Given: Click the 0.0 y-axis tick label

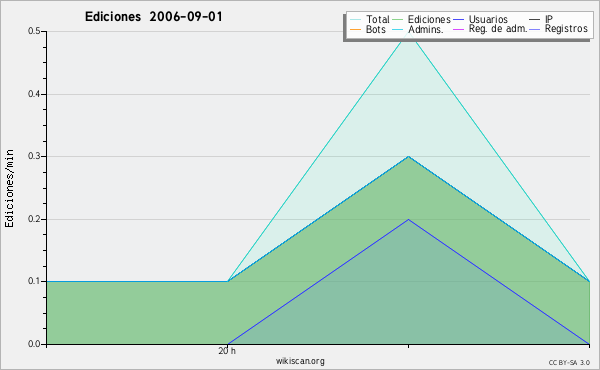Looking at the screenshot, I should pos(34,344).
